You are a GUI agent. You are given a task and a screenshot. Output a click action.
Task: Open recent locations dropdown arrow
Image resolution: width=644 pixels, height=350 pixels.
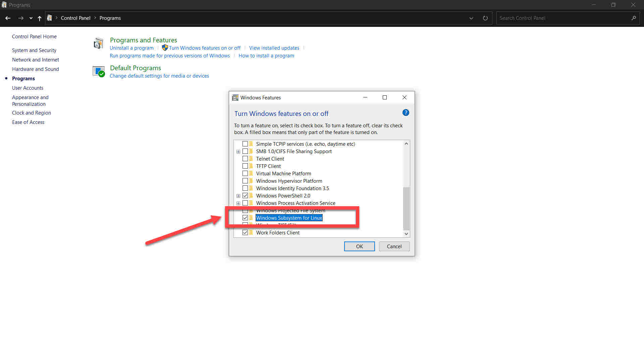(x=31, y=18)
